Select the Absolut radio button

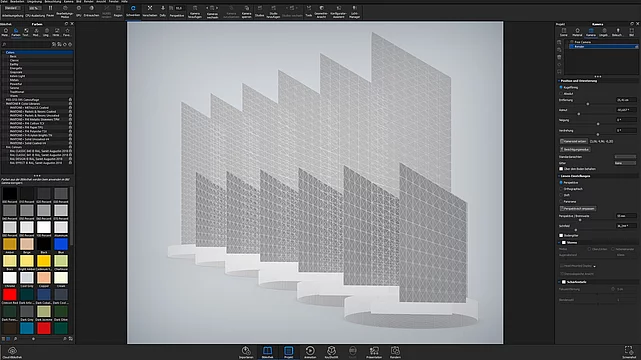click(561, 94)
